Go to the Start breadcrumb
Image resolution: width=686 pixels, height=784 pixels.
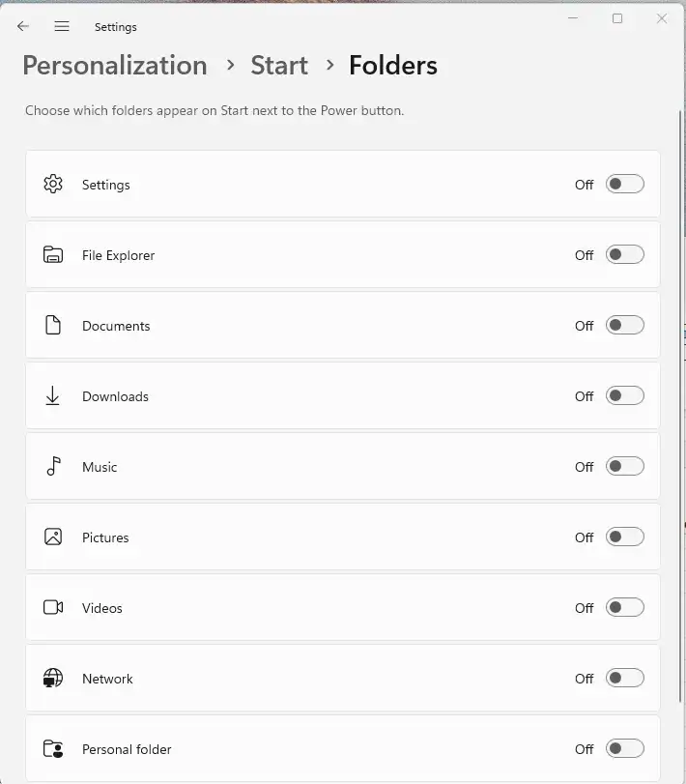[x=279, y=66]
